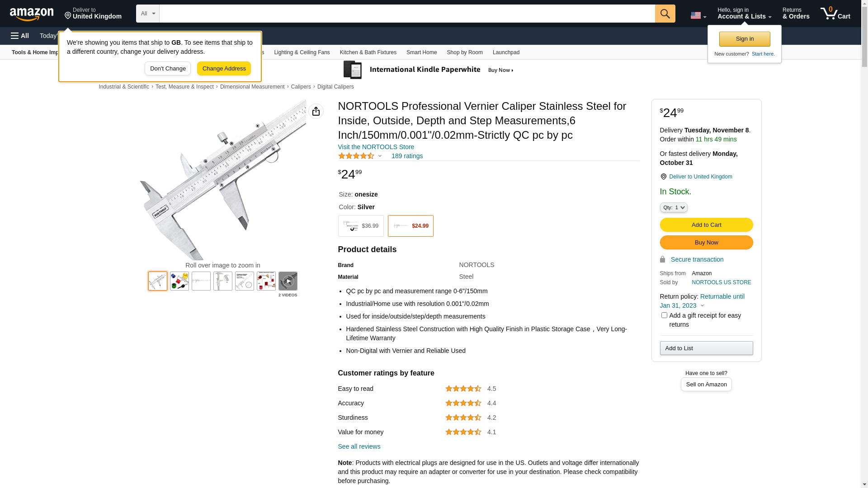Open Lighting & Ceiling Fans menu

302,52
